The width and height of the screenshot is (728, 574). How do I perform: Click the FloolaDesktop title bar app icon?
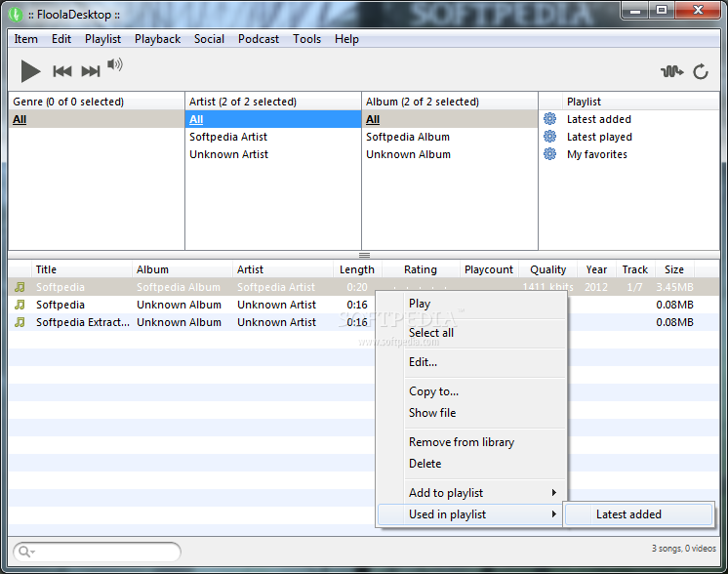coord(16,15)
